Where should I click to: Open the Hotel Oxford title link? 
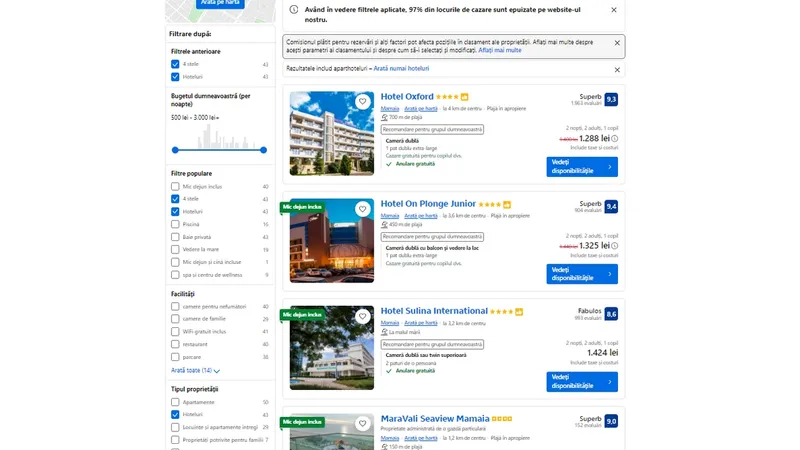pyautogui.click(x=407, y=96)
